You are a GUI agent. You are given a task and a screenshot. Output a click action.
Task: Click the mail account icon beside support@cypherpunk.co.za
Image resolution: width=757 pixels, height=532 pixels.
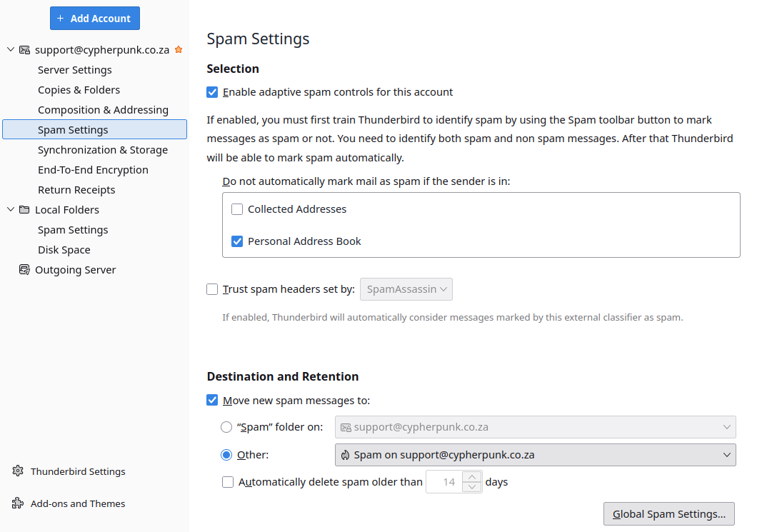[24, 50]
